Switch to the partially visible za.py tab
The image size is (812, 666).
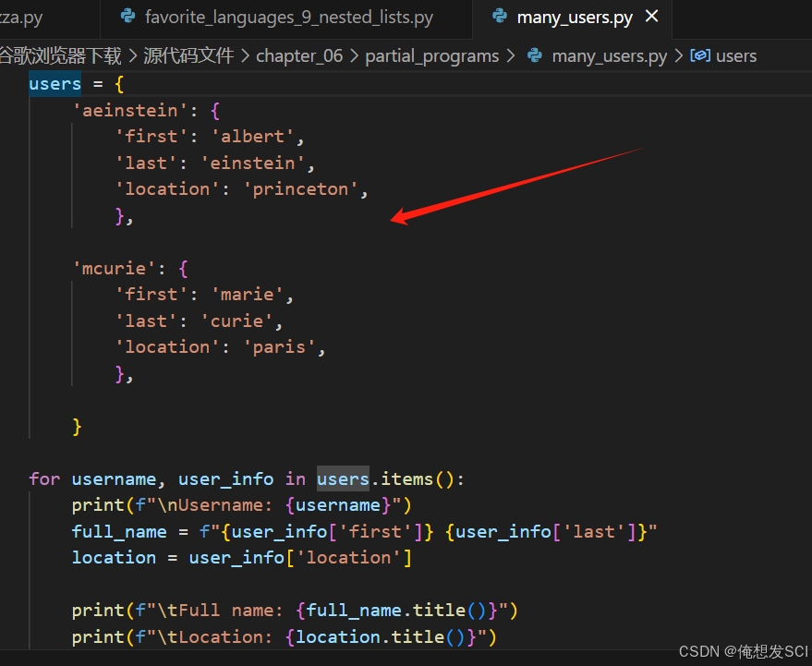[22, 18]
